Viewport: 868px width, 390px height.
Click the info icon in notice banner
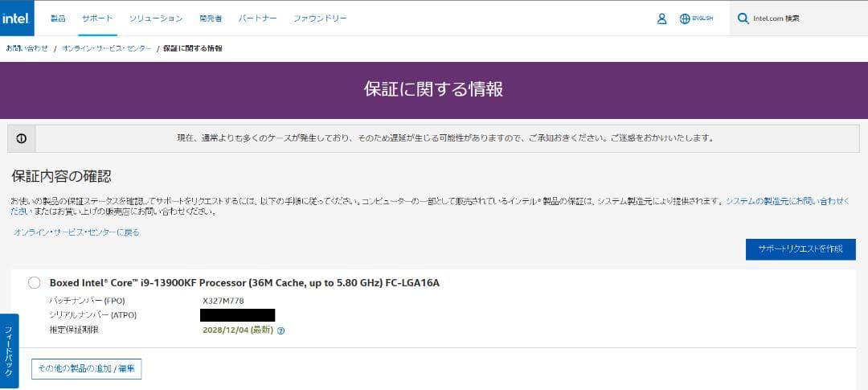(x=22, y=138)
